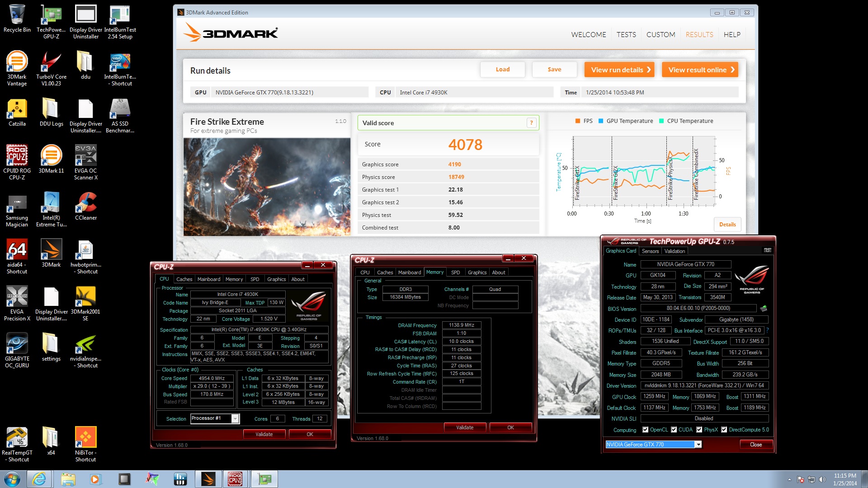This screenshot has height=488, width=868.
Task: Click the GPU-Z BIOS save chip icon
Action: click(x=764, y=309)
